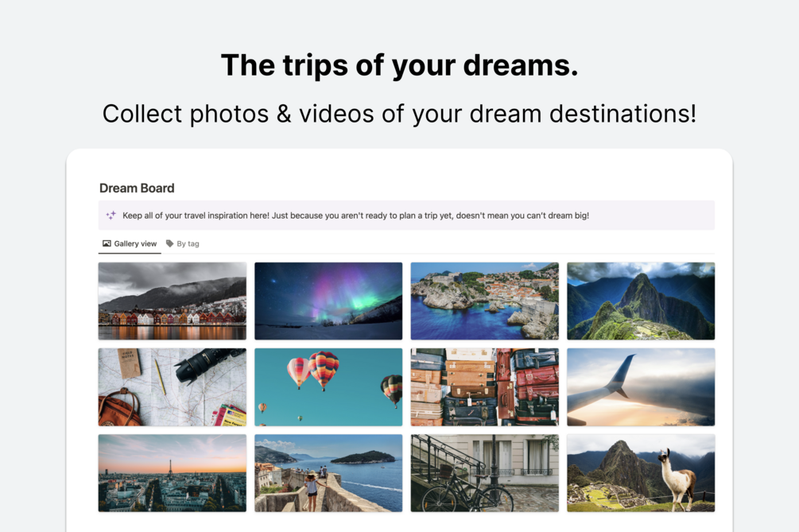Image resolution: width=799 pixels, height=532 pixels.
Task: Open the Bergen waterfront houses photo
Action: (173, 301)
